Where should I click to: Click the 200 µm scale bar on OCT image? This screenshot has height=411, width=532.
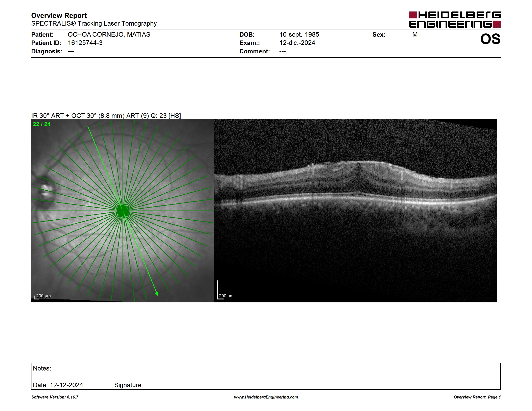pyautogui.click(x=225, y=290)
